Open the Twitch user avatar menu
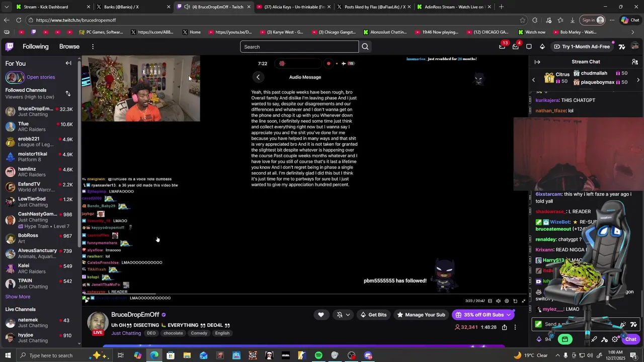 tap(635, 46)
